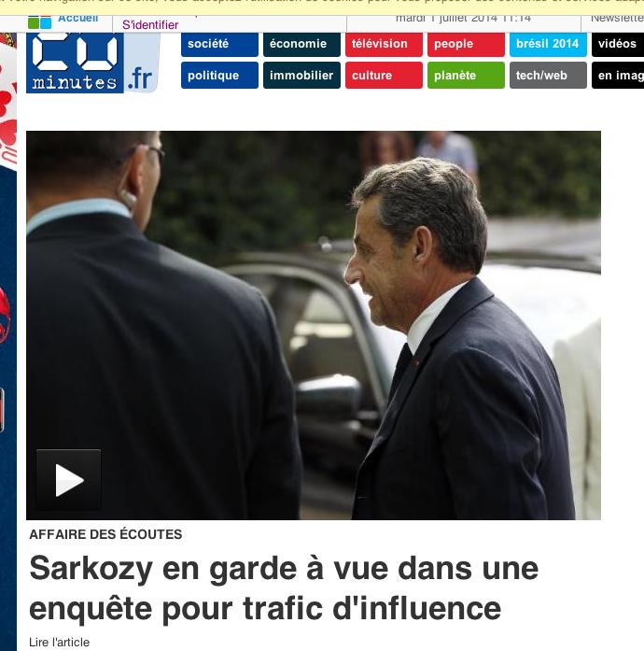Go to tech/web section

tap(548, 75)
